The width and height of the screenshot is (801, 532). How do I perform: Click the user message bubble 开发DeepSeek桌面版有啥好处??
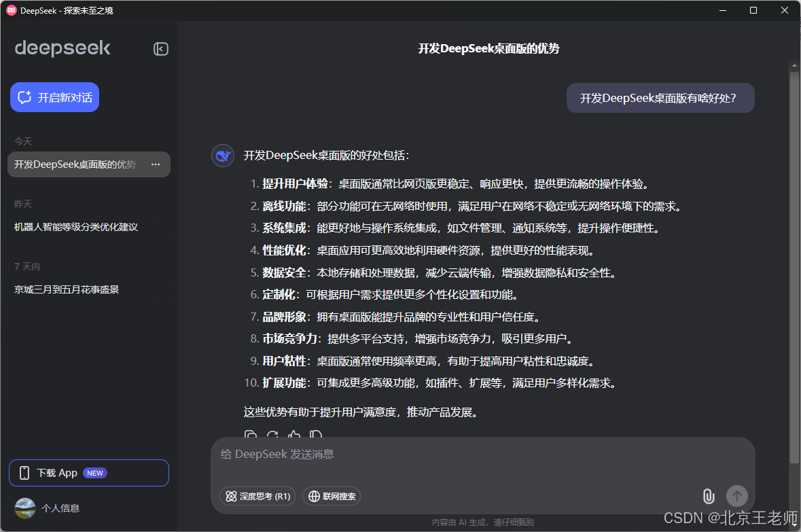660,98
